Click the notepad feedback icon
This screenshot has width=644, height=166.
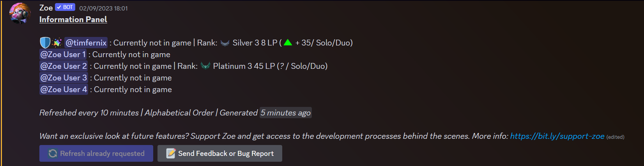[171, 154]
